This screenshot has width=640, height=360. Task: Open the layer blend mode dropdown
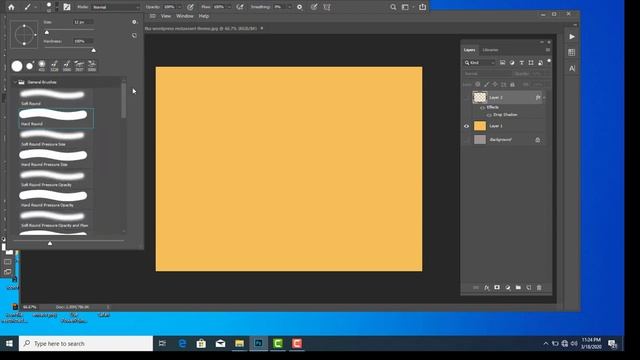tap(487, 74)
